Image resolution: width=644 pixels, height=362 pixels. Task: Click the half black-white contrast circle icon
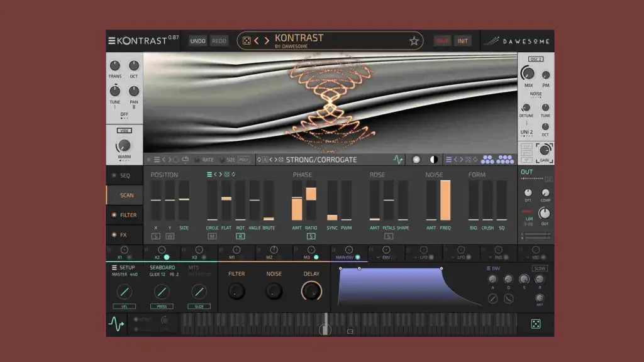tap(433, 160)
